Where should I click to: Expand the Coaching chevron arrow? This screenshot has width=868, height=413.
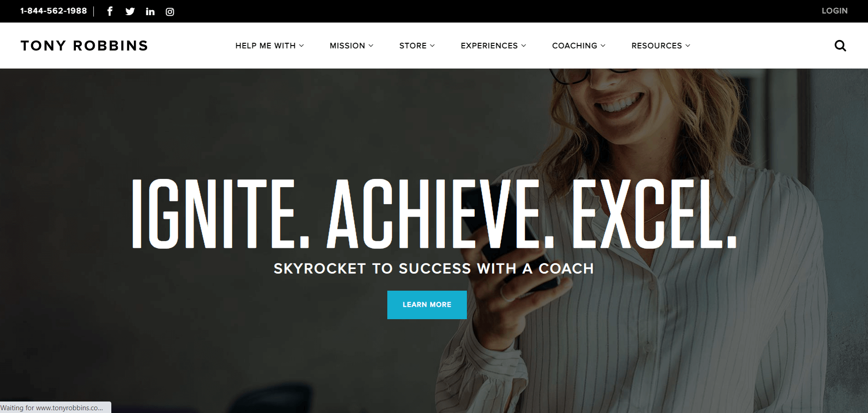603,46
